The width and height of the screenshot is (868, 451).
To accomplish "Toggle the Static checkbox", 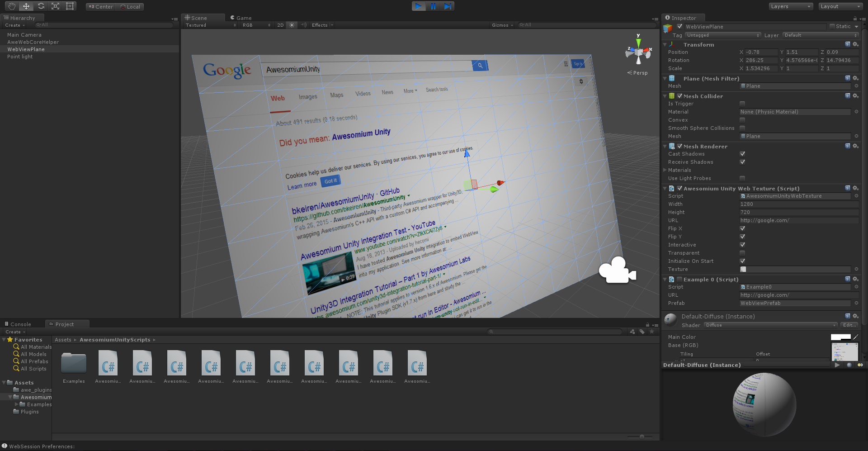I will coord(832,26).
